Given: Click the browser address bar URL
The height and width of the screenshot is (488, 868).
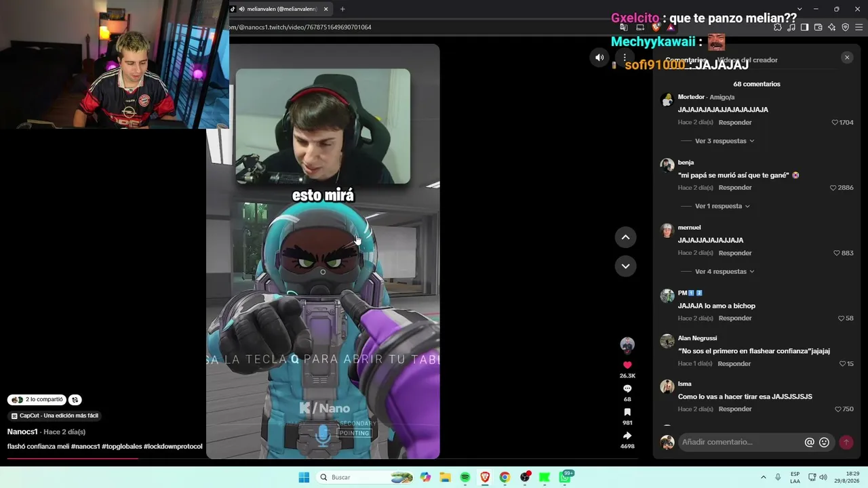Looking at the screenshot, I should 302,27.
